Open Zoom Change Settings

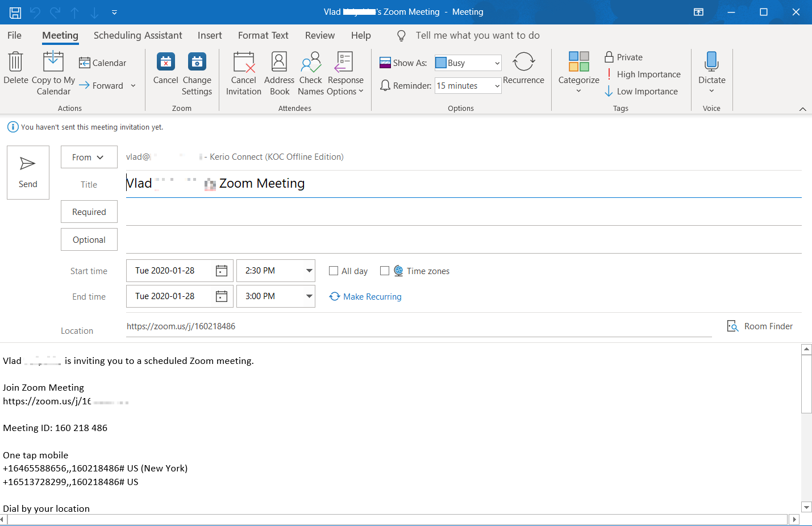click(197, 74)
